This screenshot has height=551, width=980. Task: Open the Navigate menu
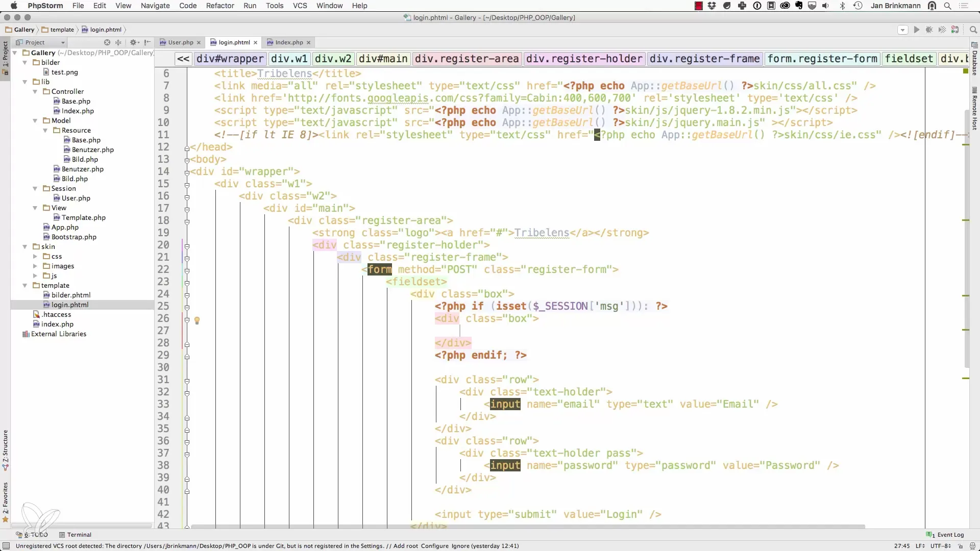pos(155,6)
